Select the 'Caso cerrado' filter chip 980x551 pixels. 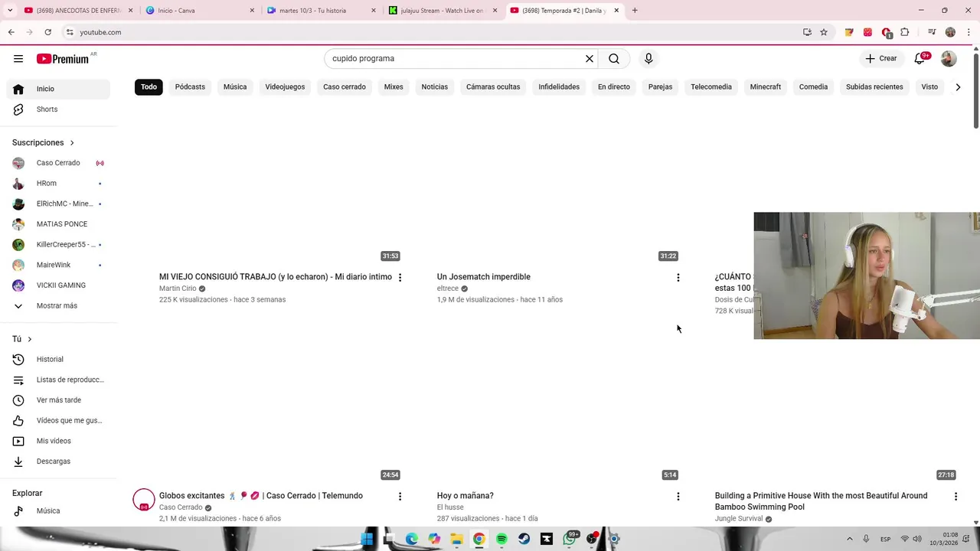[x=345, y=87]
